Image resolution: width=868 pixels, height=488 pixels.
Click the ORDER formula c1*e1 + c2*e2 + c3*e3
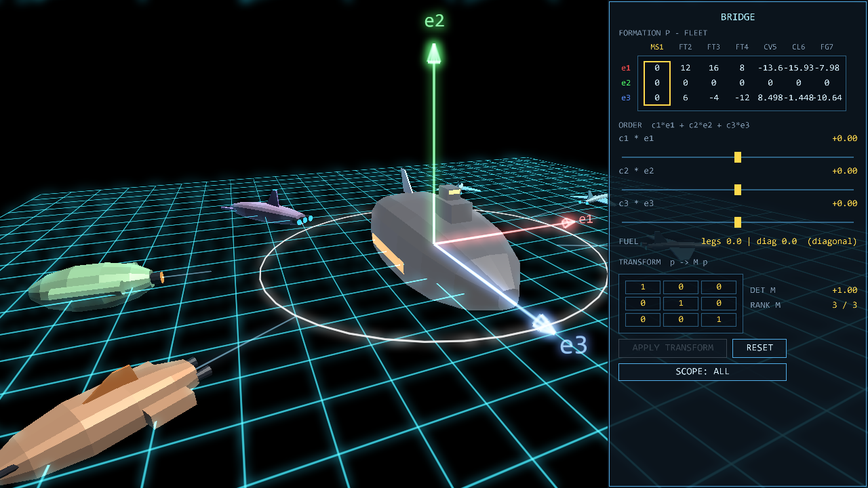click(701, 125)
